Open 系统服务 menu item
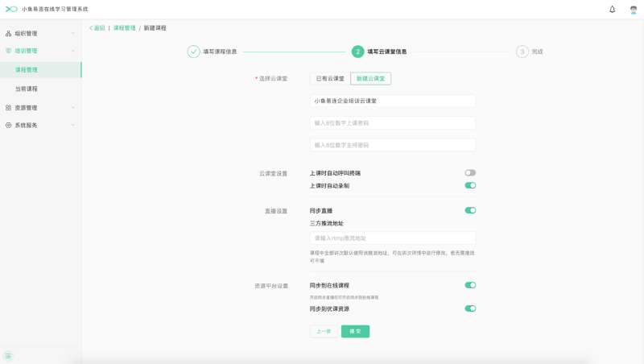Viewport: 644px width, 364px height. pyautogui.click(x=41, y=126)
